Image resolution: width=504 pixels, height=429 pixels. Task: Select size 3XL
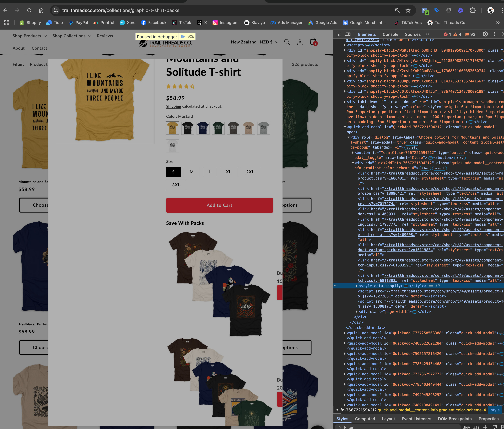(176, 185)
